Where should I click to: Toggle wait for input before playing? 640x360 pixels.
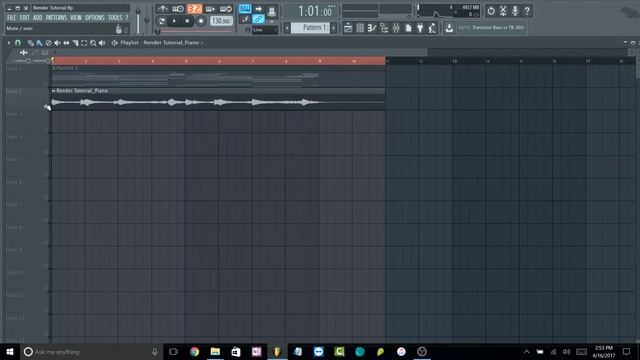coord(178,9)
